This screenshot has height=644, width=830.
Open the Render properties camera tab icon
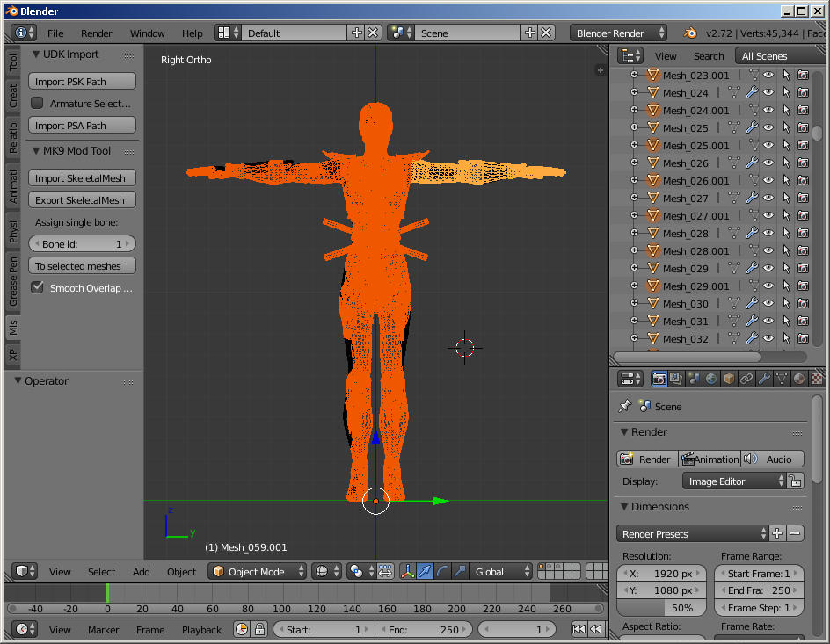click(659, 379)
